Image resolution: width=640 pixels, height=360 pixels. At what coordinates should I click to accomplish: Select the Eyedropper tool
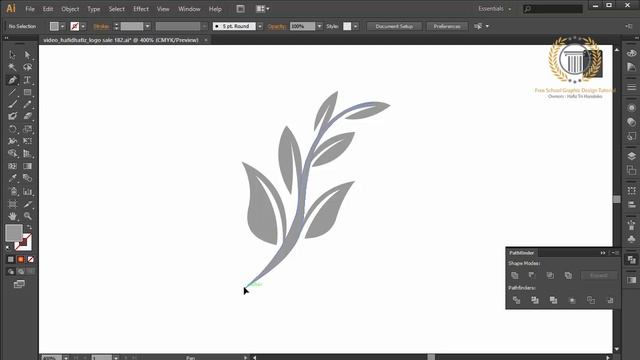tap(12, 178)
